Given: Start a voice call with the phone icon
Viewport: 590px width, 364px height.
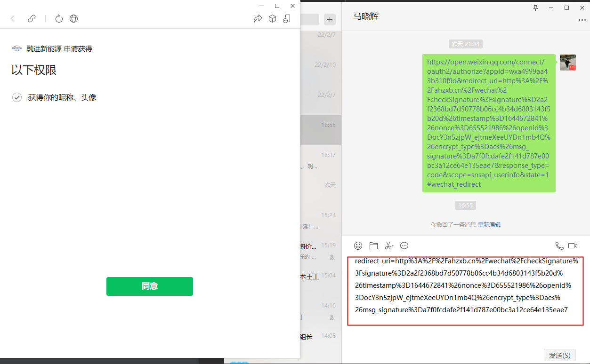Looking at the screenshot, I should click(x=559, y=245).
